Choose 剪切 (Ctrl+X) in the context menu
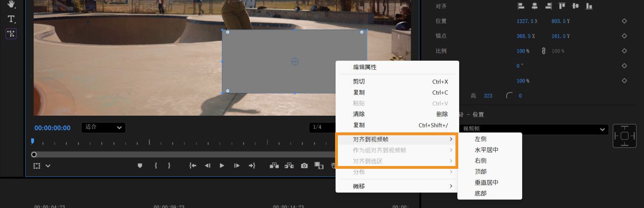 398,82
